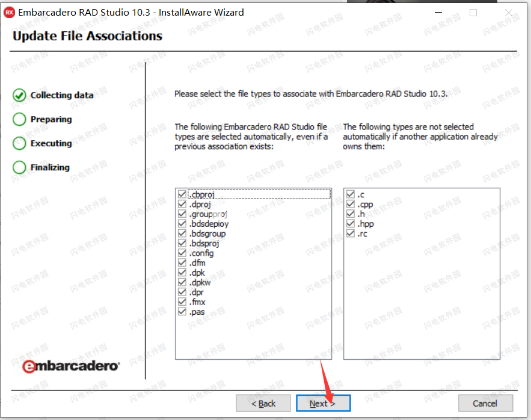Disable the .h file association

coord(351,214)
